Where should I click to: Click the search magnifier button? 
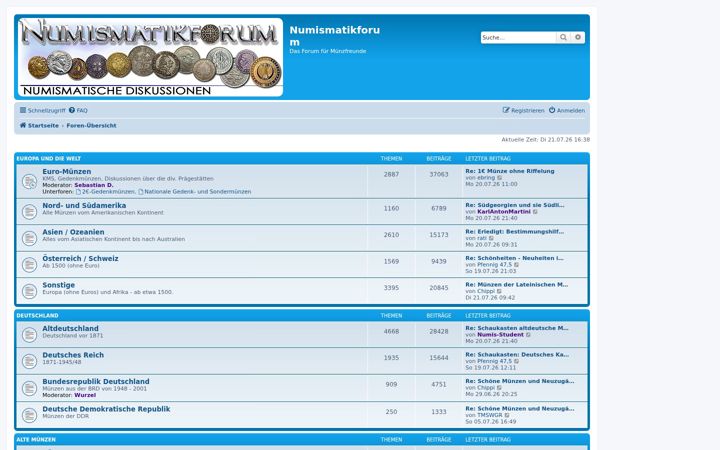[563, 37]
